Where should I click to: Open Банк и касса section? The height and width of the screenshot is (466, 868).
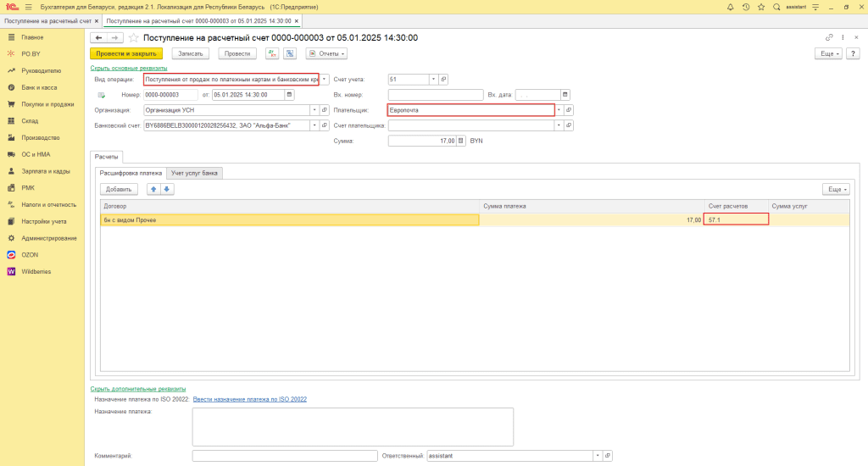[38, 87]
